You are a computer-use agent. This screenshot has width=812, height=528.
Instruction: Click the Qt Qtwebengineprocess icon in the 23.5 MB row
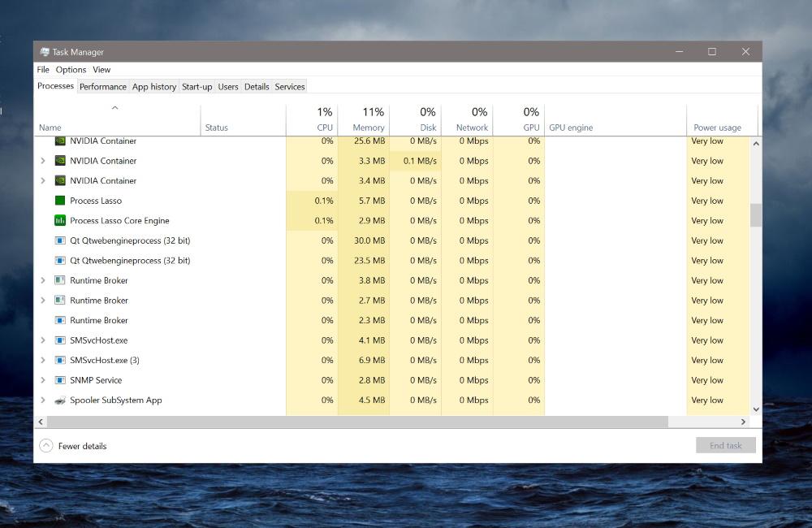point(60,260)
